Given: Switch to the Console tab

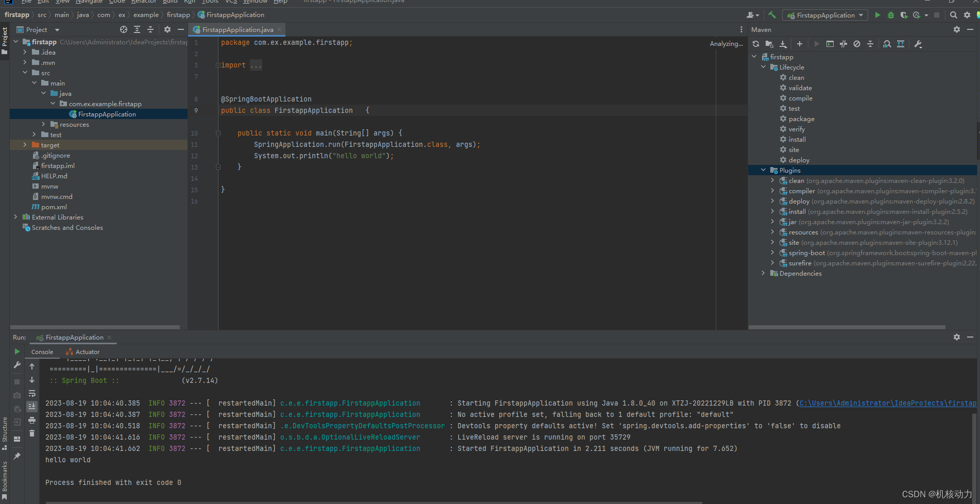Looking at the screenshot, I should (42, 352).
